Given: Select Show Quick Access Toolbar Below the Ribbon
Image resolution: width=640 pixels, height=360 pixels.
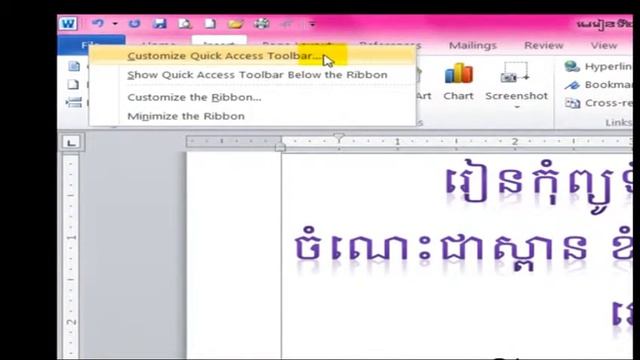Looking at the screenshot, I should pos(252,75).
